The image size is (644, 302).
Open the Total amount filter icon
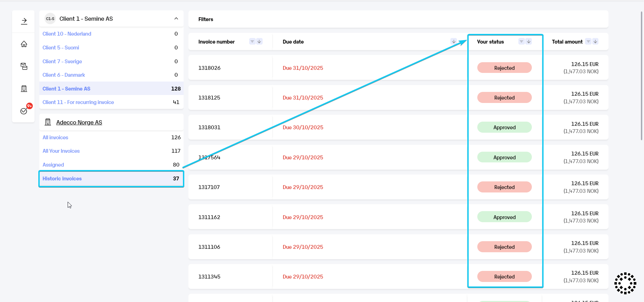click(588, 41)
